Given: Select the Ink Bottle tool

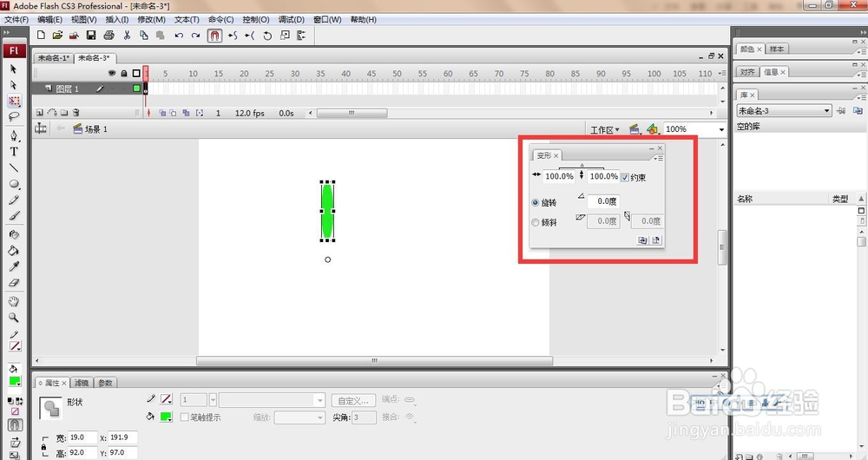Looking at the screenshot, I should click(x=14, y=234).
